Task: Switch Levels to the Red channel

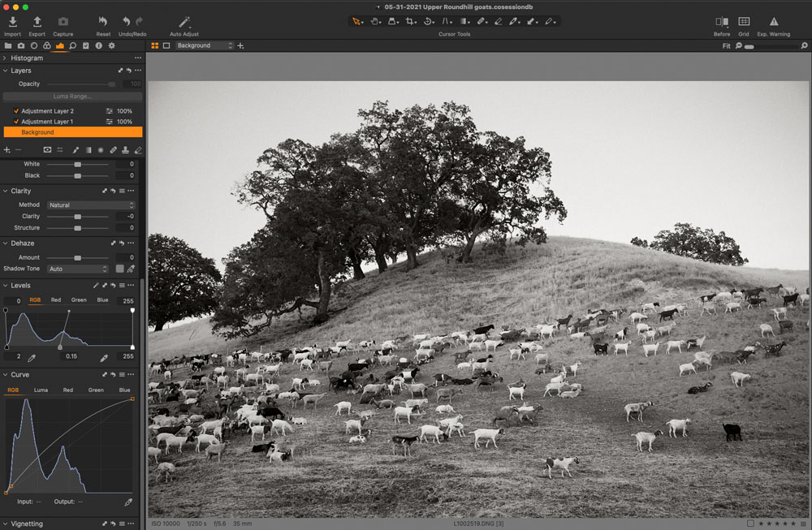Action: (x=56, y=300)
